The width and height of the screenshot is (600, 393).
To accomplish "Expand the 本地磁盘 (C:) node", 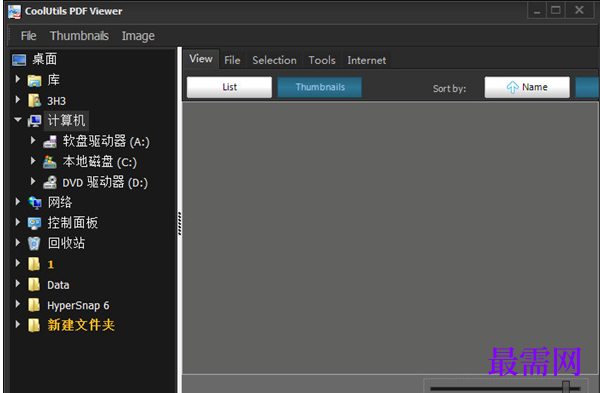I will (x=33, y=161).
